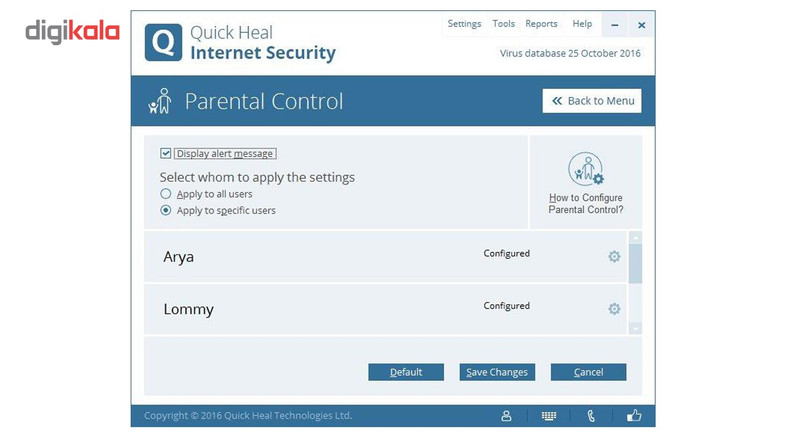Go Back to Menu
The height and width of the screenshot is (438, 800).
tap(592, 101)
